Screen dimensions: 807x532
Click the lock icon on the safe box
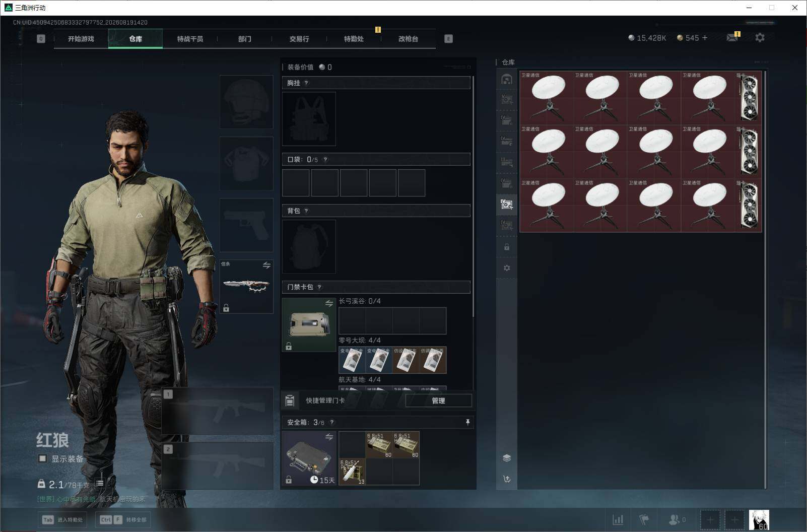click(x=289, y=480)
